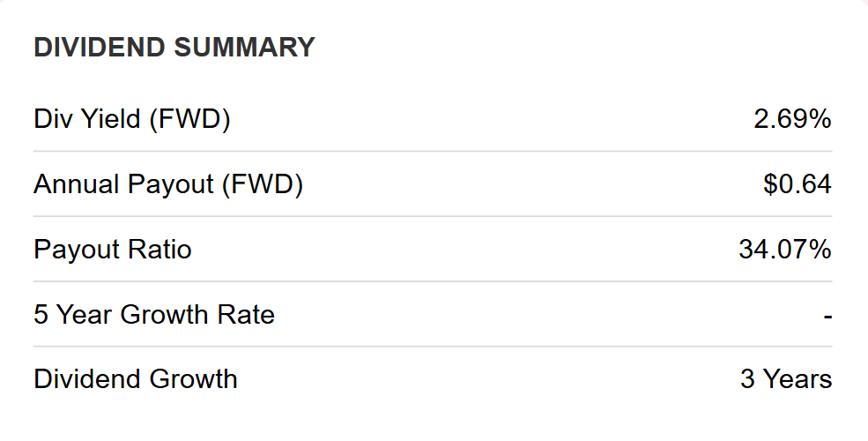Click (FWD) in the Annual Payout row
The image size is (868, 441).
coord(263,184)
